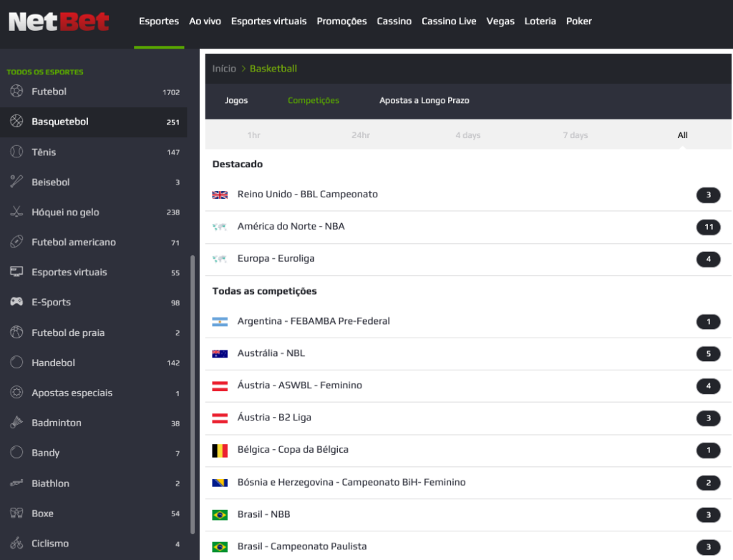Filter competitions by 1hr
The image size is (733, 560).
254,135
